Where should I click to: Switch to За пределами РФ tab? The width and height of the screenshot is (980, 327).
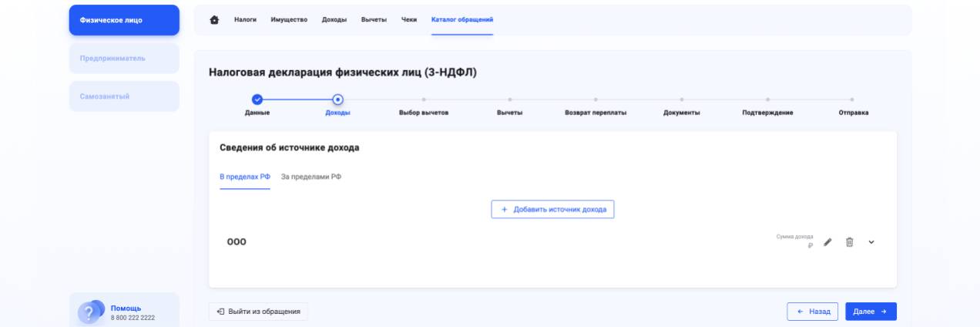tap(310, 177)
